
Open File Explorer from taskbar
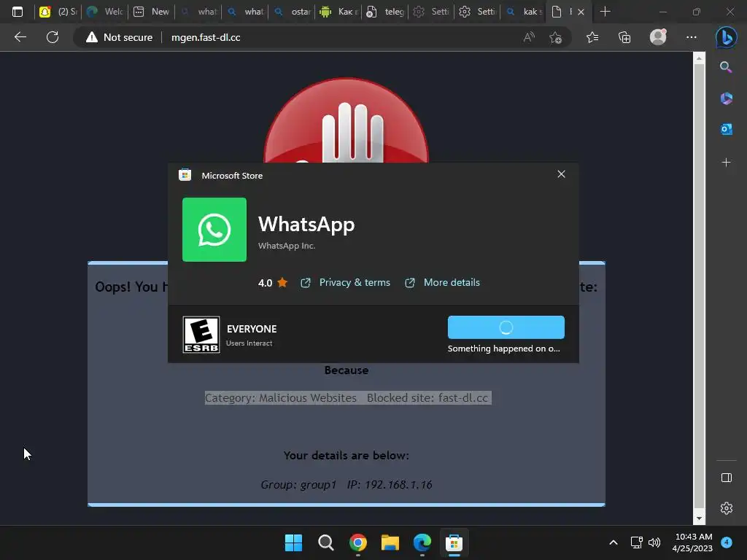(x=390, y=542)
